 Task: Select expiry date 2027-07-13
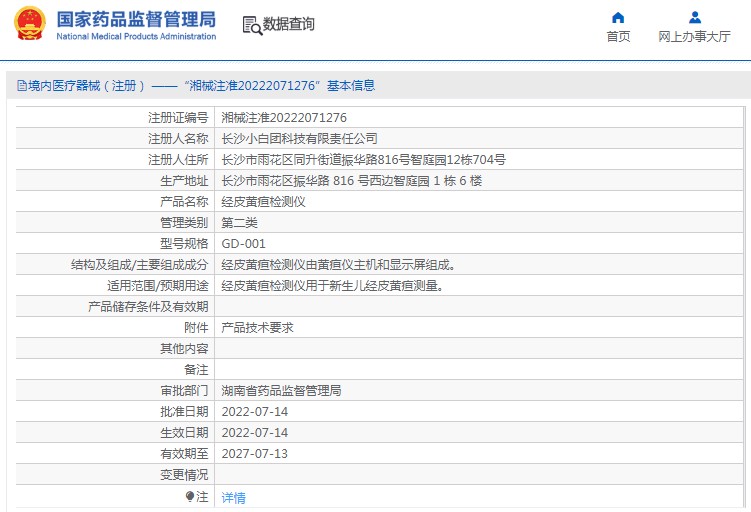click(255, 454)
